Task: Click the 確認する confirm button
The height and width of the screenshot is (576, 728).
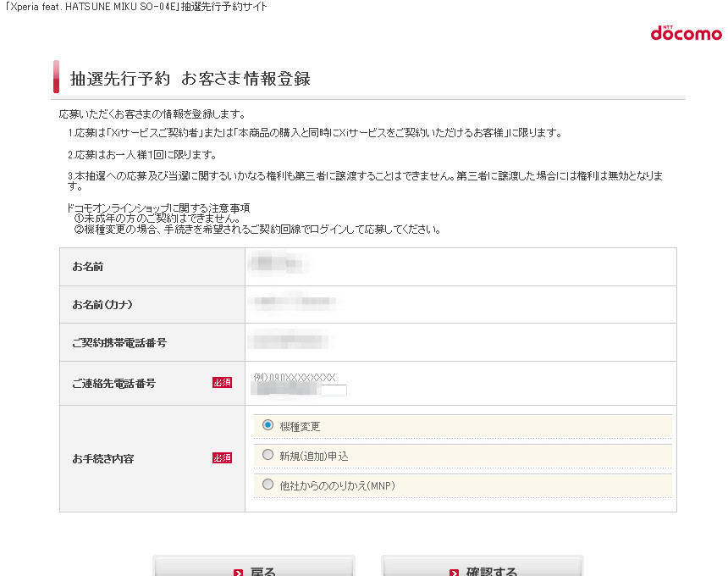Action: 482,566
